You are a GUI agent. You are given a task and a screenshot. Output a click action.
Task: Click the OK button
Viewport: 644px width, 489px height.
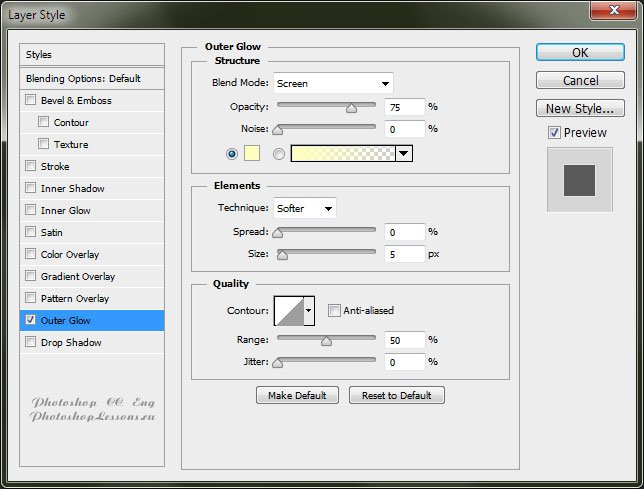580,53
